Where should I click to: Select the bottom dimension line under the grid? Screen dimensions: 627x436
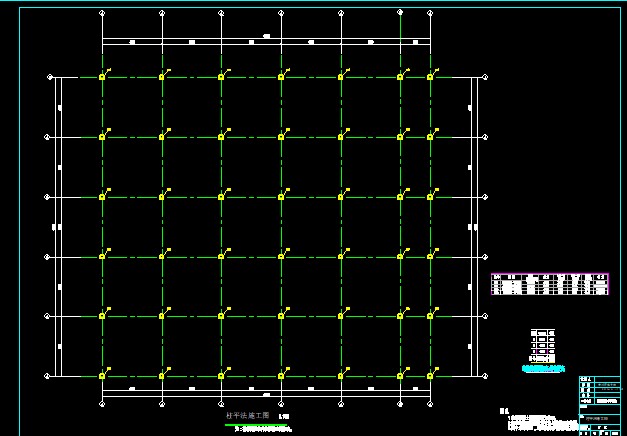(266, 388)
